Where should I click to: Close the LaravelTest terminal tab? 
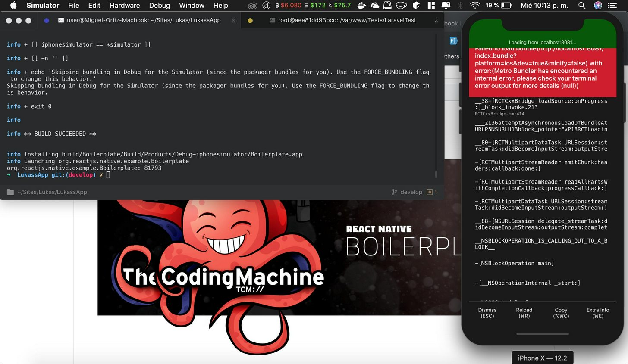tap(436, 20)
